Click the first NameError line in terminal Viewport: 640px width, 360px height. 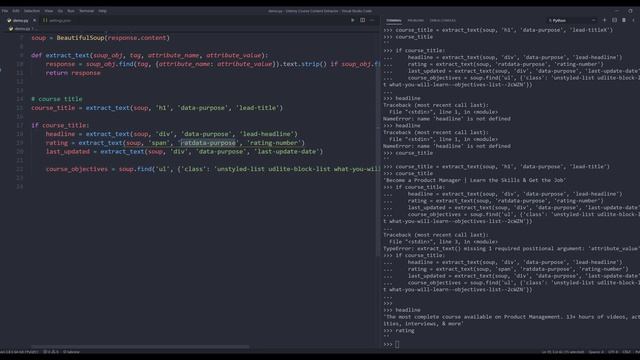[447, 119]
